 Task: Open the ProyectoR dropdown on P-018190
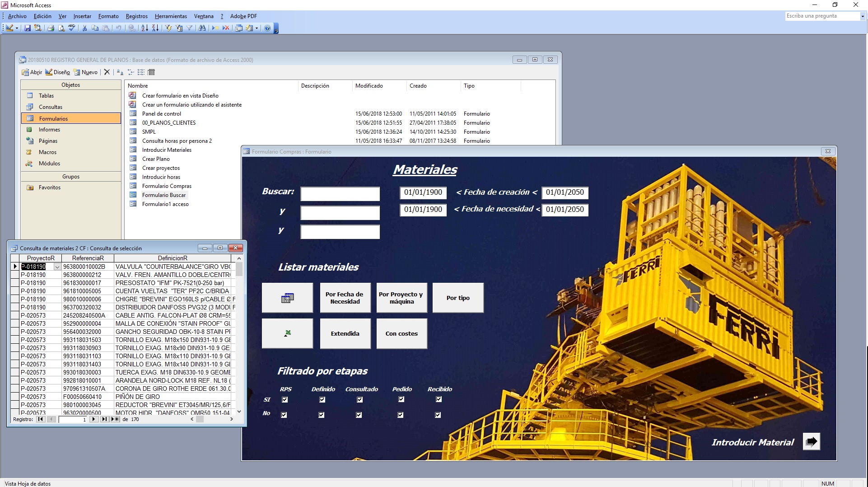pyautogui.click(x=57, y=267)
